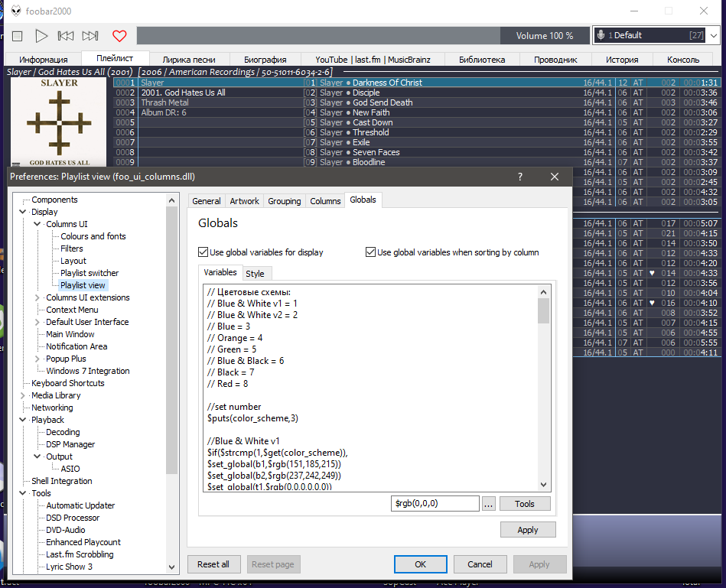Open the Style sub-tab
Screen dimensions: 726x588
coord(256,274)
